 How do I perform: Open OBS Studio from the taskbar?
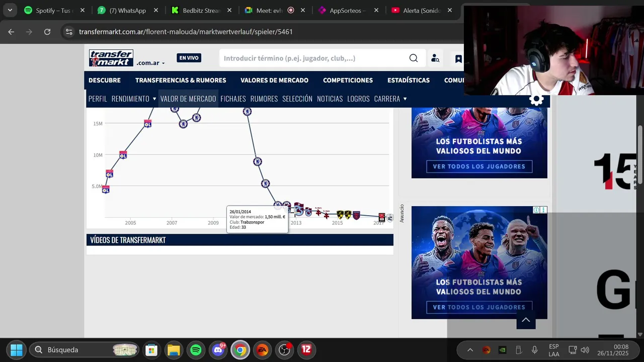coord(285,349)
